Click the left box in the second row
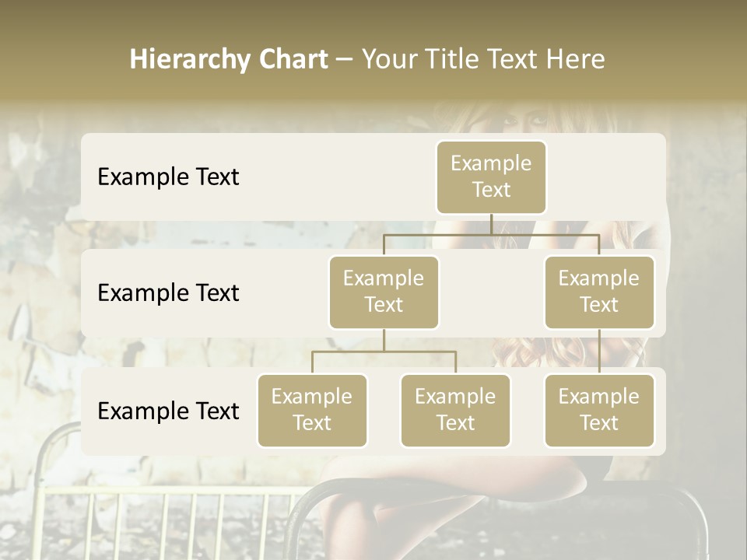747x560 pixels. tap(384, 292)
